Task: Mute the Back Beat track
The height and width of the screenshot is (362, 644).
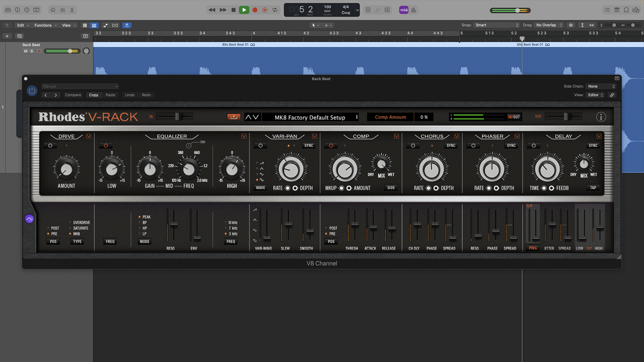Action: point(25,51)
